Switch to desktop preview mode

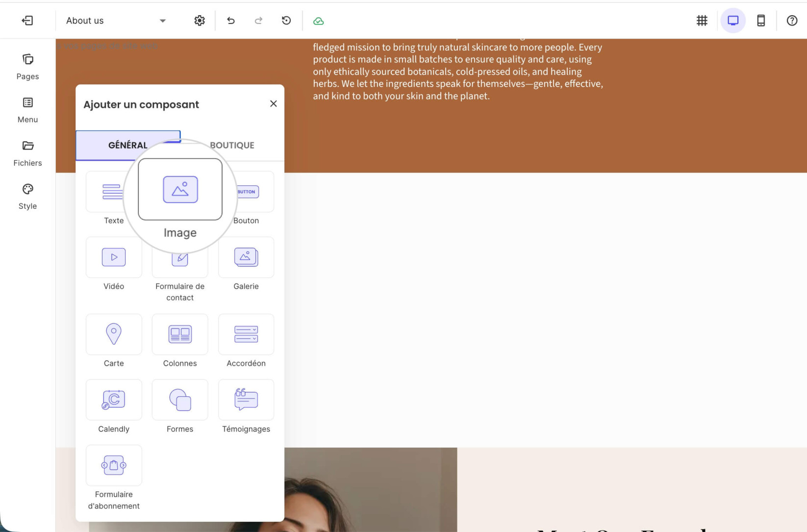[x=733, y=21]
